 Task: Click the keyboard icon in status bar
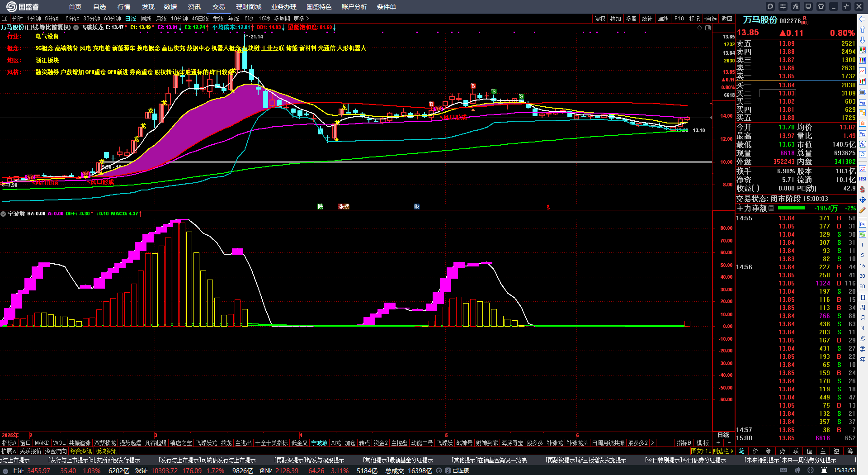[x=783, y=470]
